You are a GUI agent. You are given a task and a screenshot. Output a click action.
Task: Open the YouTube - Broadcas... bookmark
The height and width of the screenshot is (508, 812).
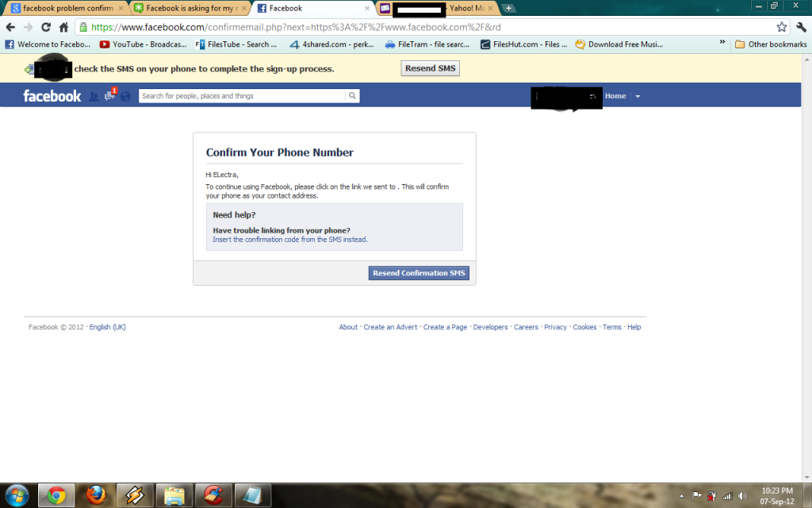(144, 44)
